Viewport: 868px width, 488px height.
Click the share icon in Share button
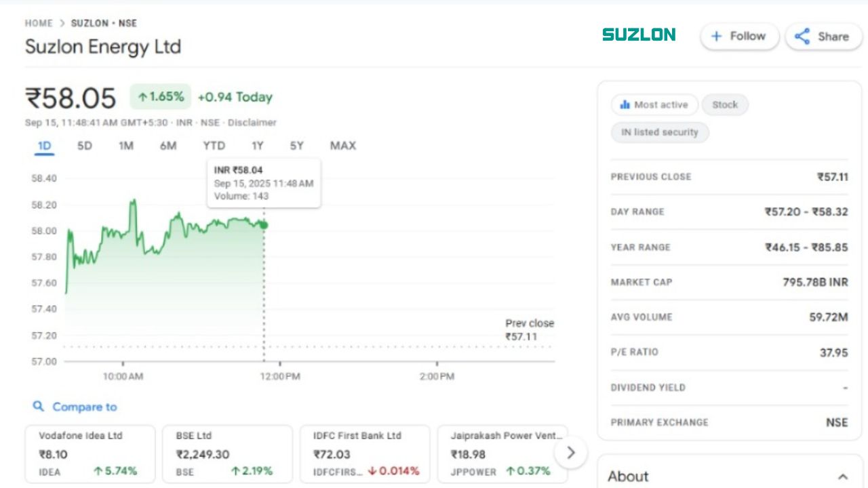click(x=802, y=37)
